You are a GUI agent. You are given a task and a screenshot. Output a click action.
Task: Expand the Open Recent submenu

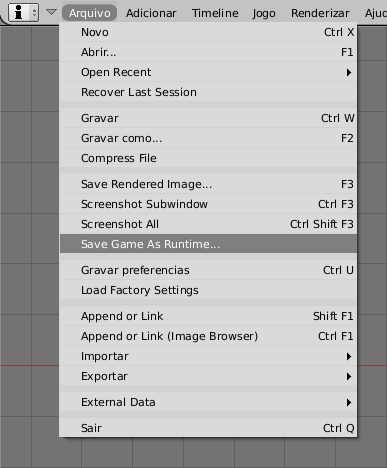(208, 72)
